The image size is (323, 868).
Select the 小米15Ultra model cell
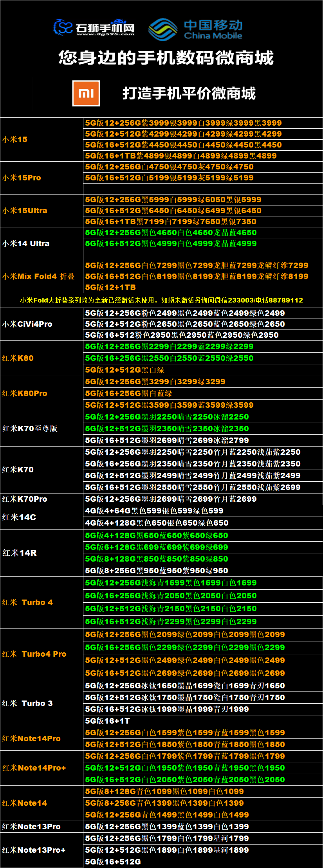pos(42,211)
